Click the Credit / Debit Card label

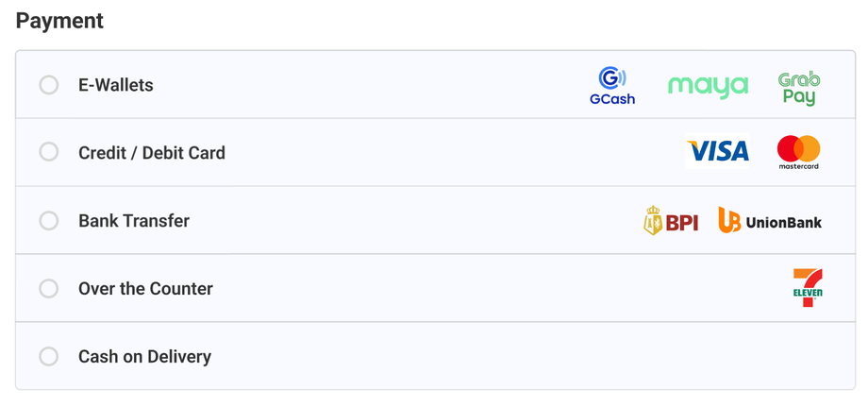(x=152, y=153)
